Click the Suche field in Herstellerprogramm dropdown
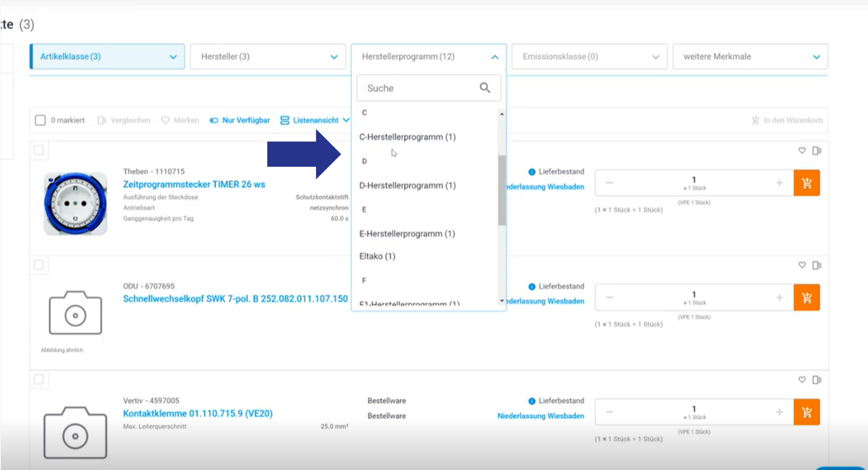 pyautogui.click(x=429, y=88)
